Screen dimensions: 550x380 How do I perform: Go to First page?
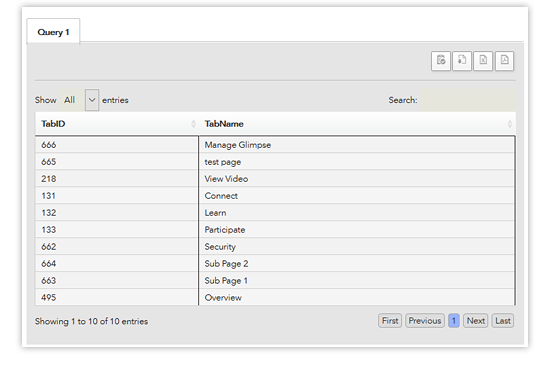pyautogui.click(x=390, y=321)
